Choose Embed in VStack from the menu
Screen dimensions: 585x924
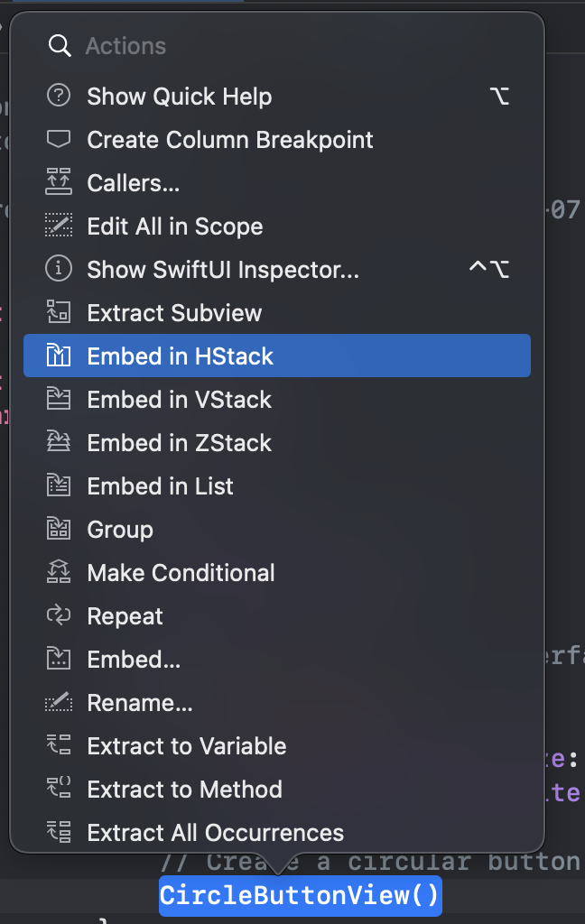coord(179,400)
